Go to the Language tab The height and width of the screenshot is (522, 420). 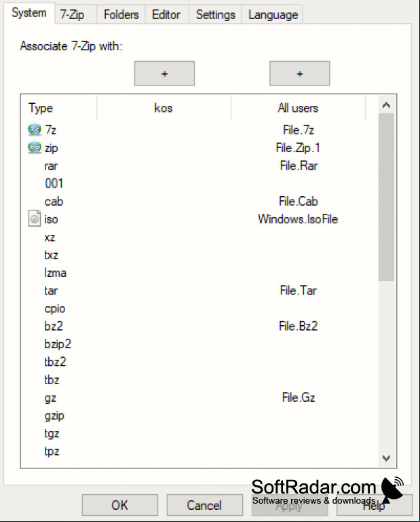273,15
